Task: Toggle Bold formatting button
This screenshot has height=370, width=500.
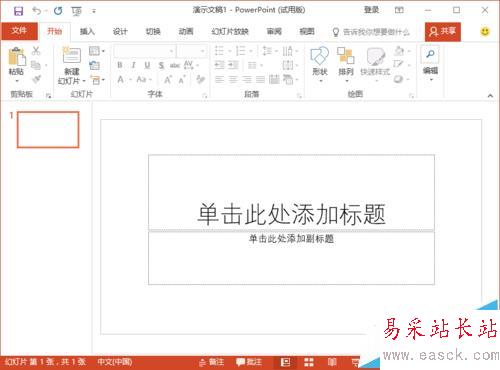Action: [x=120, y=65]
